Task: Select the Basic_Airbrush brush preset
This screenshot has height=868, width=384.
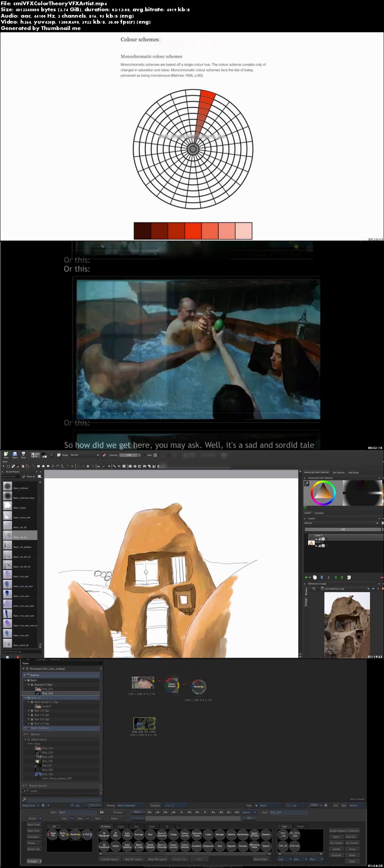Action: [x=20, y=487]
